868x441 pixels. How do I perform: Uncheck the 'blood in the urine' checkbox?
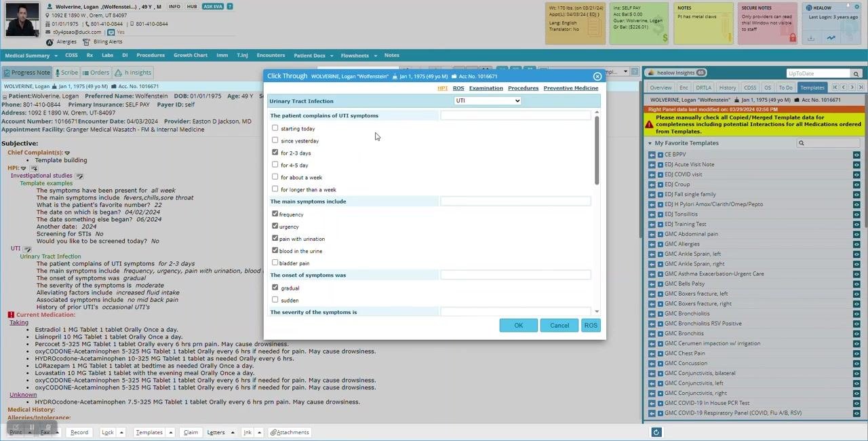[275, 250]
